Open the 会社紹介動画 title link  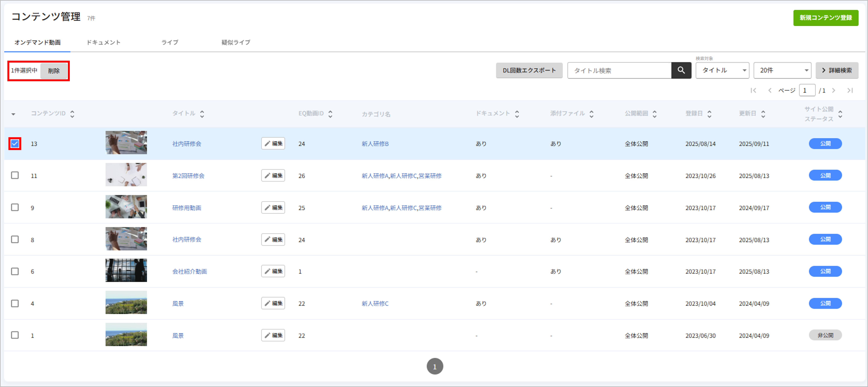point(190,271)
